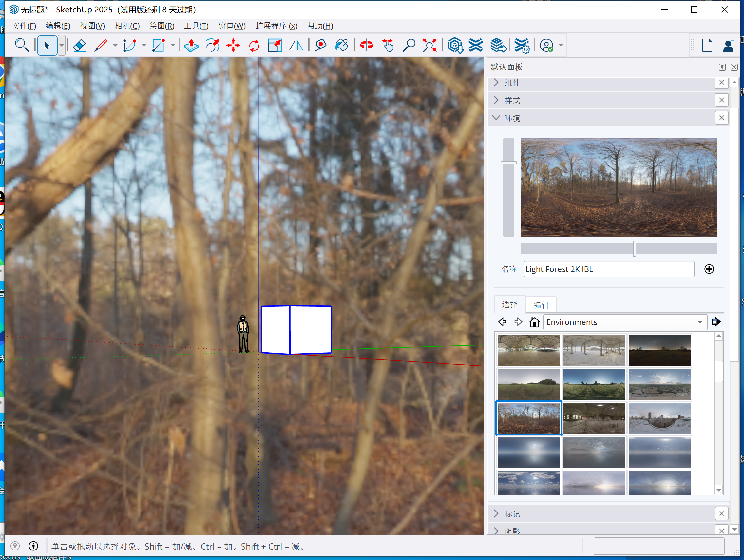Click the Pencil line tool

(101, 45)
